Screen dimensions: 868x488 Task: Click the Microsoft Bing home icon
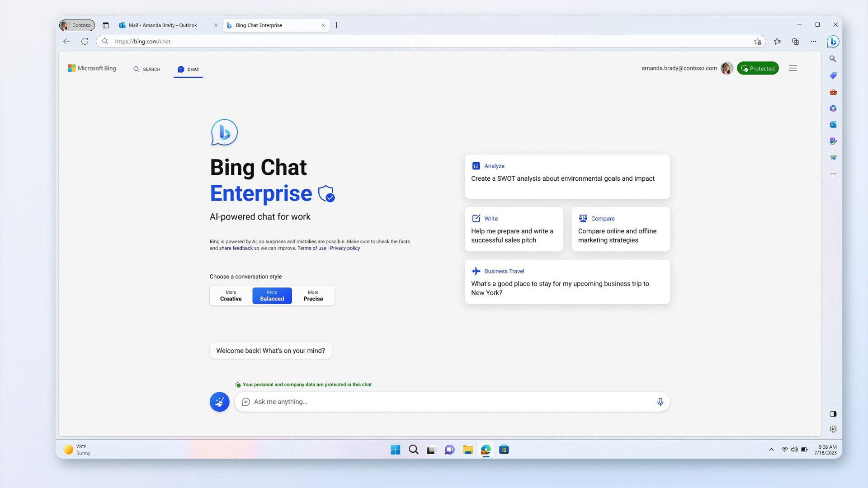[92, 69]
